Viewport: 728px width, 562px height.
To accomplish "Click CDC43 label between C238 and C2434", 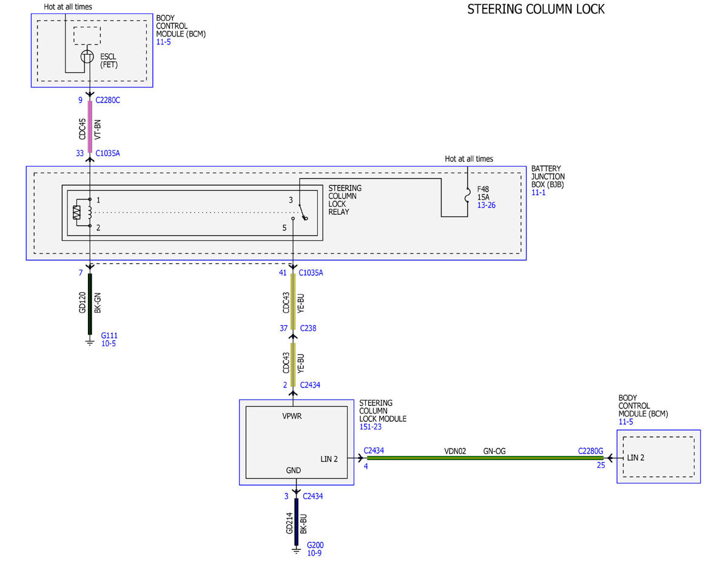I will [x=286, y=364].
